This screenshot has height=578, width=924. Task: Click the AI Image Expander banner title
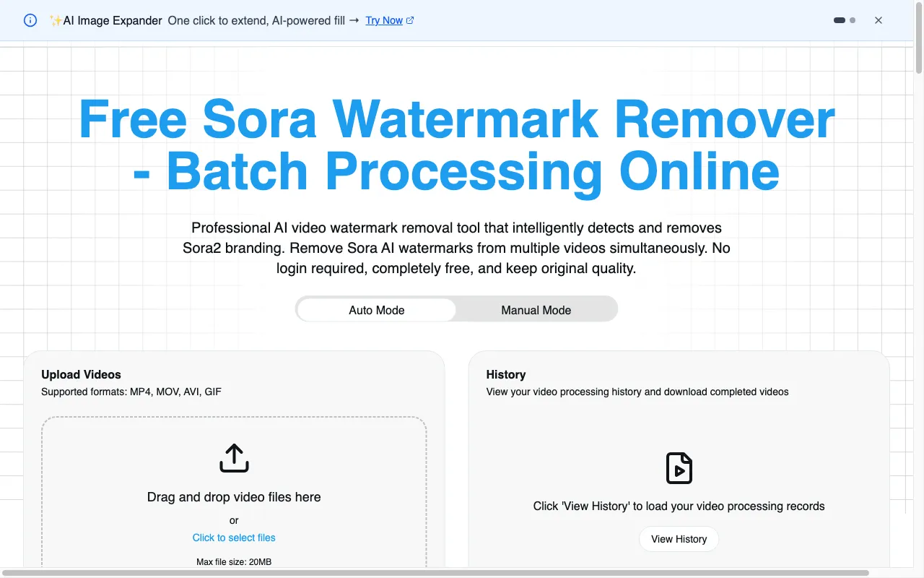(x=105, y=20)
